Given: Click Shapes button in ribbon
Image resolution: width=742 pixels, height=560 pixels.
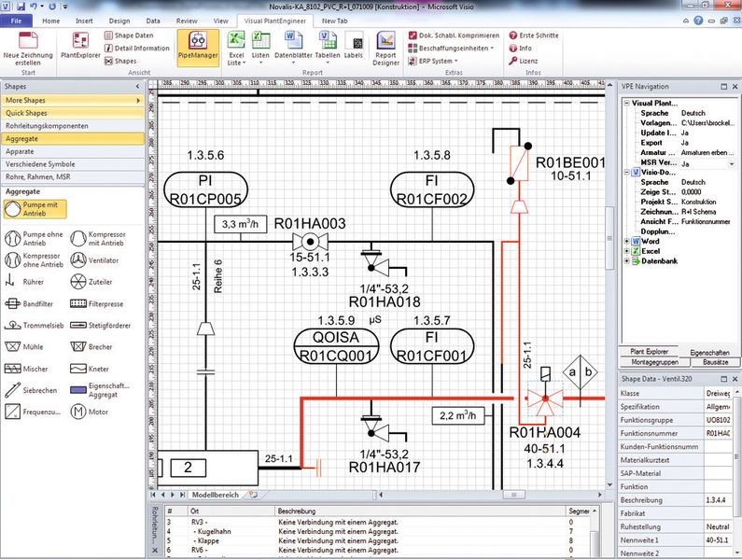Looking at the screenshot, I should pyautogui.click(x=120, y=61).
